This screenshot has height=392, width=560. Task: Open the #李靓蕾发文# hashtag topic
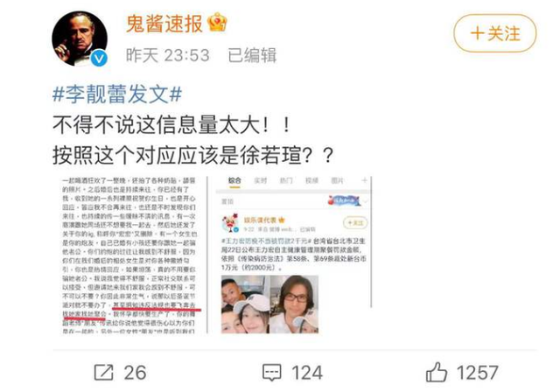pyautogui.click(x=117, y=94)
